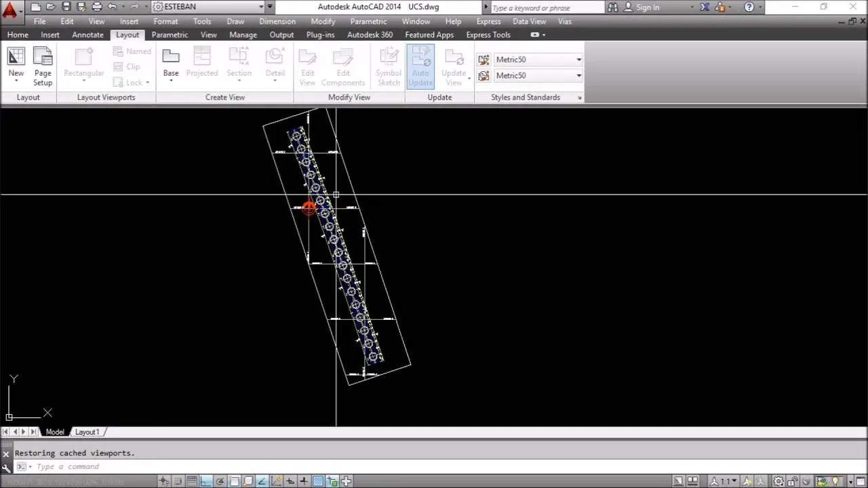Turn on Grid Display
Image resolution: width=868 pixels, height=488 pixels.
193,481
